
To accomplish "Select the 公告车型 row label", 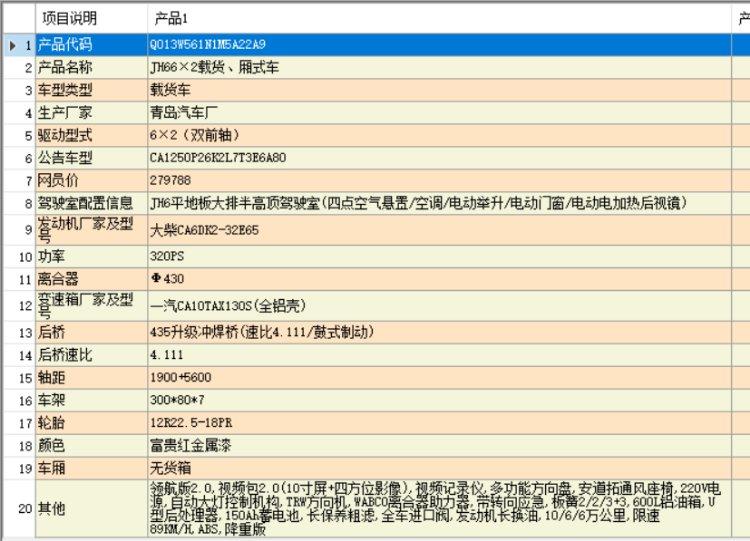I will (91, 158).
